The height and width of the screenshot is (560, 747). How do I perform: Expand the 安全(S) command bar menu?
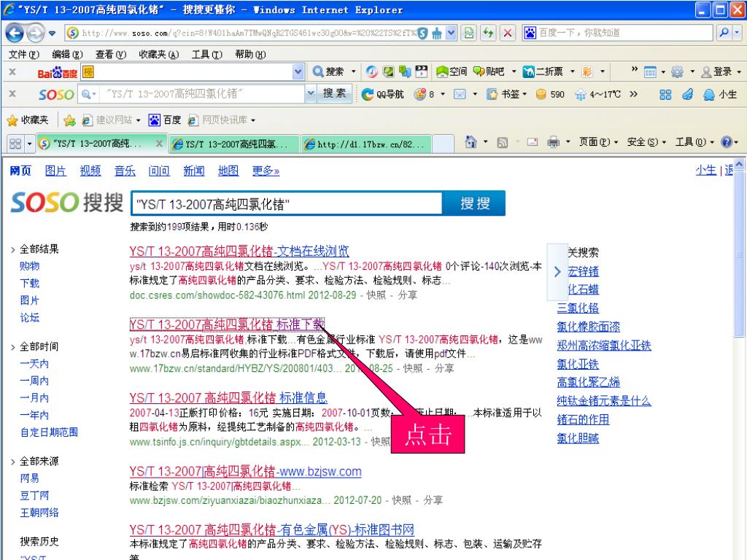646,142
